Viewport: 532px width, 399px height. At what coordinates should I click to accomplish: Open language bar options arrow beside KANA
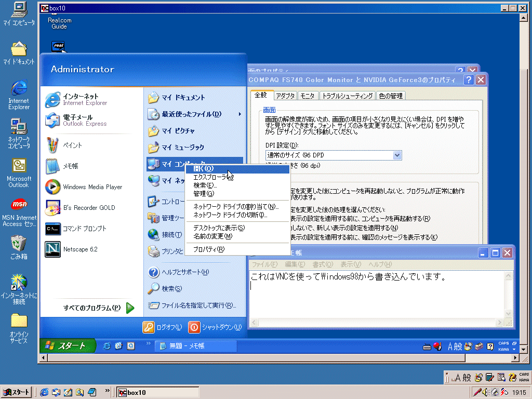click(514, 350)
